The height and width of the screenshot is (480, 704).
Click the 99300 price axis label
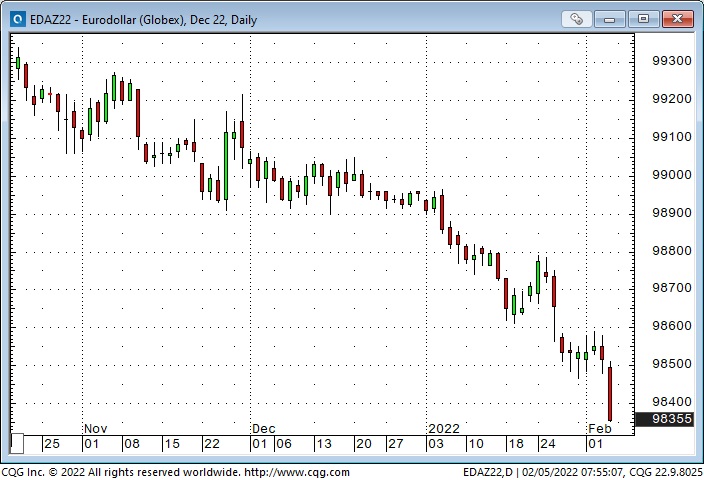(x=671, y=61)
